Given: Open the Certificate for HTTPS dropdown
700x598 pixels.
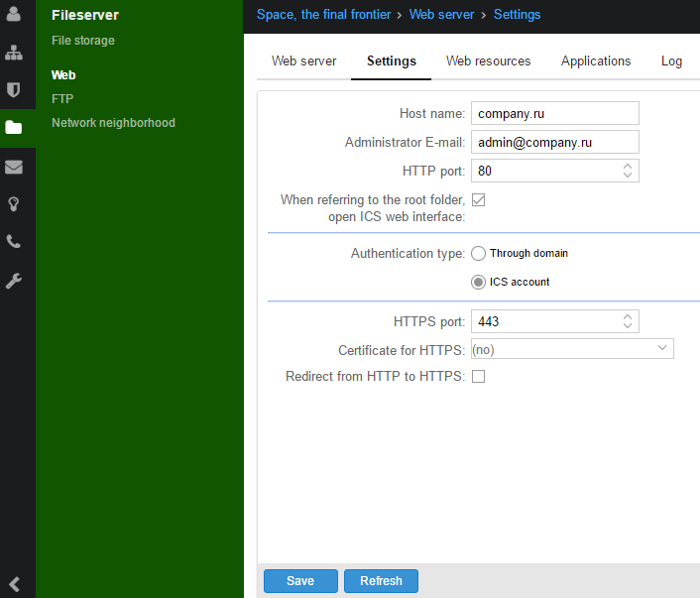Looking at the screenshot, I should (572, 349).
